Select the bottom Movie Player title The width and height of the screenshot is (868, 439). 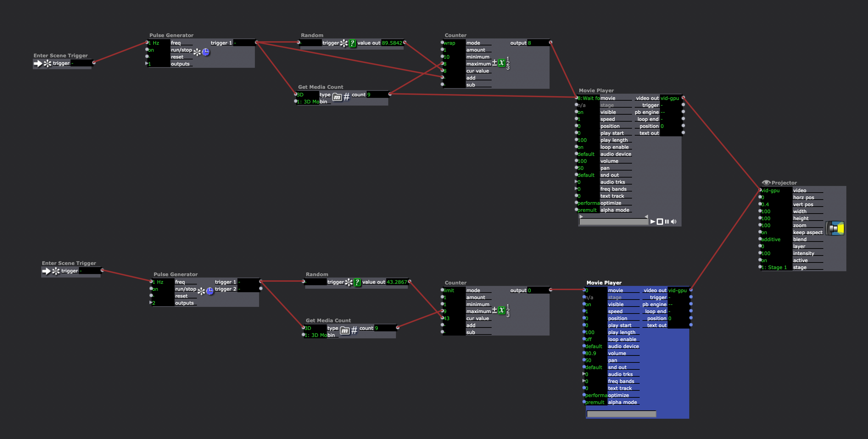[x=604, y=283]
